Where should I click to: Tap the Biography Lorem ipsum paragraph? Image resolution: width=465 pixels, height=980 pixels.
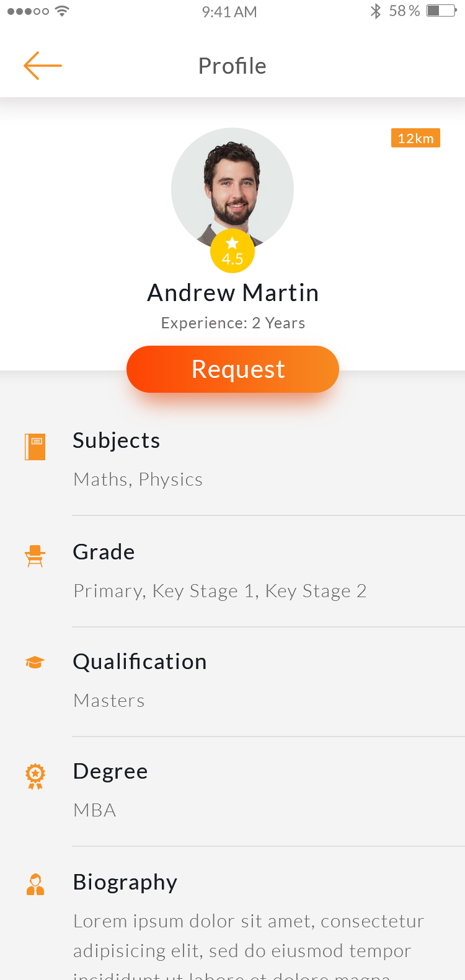click(x=248, y=936)
